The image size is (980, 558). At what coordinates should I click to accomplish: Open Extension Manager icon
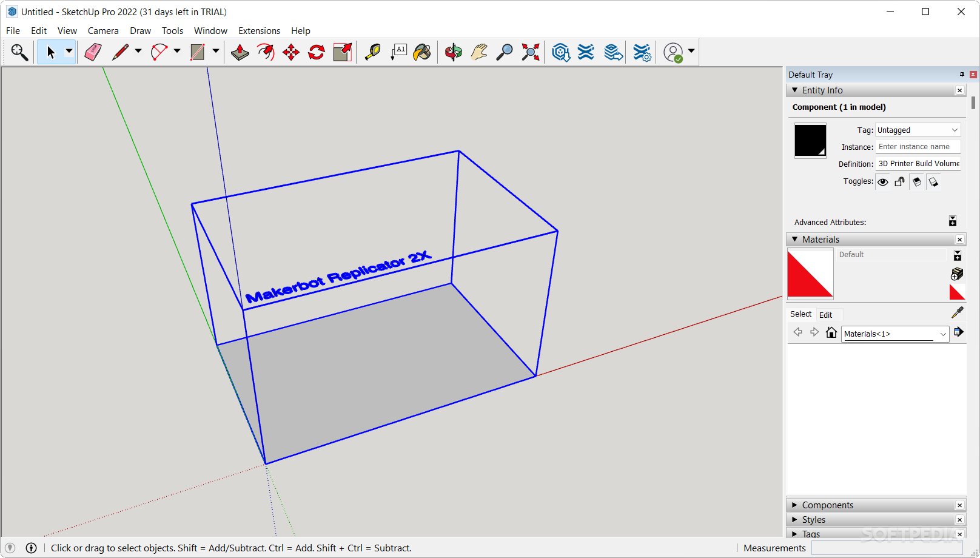point(642,53)
